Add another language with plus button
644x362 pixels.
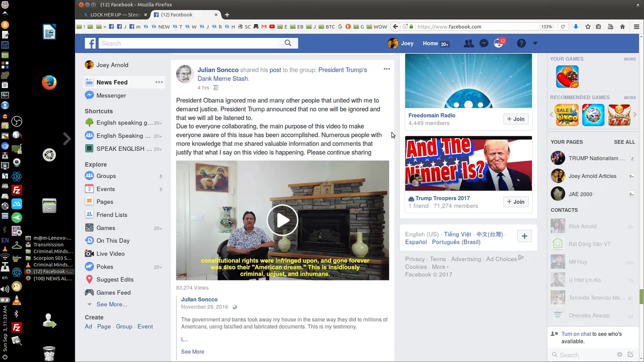(524, 236)
